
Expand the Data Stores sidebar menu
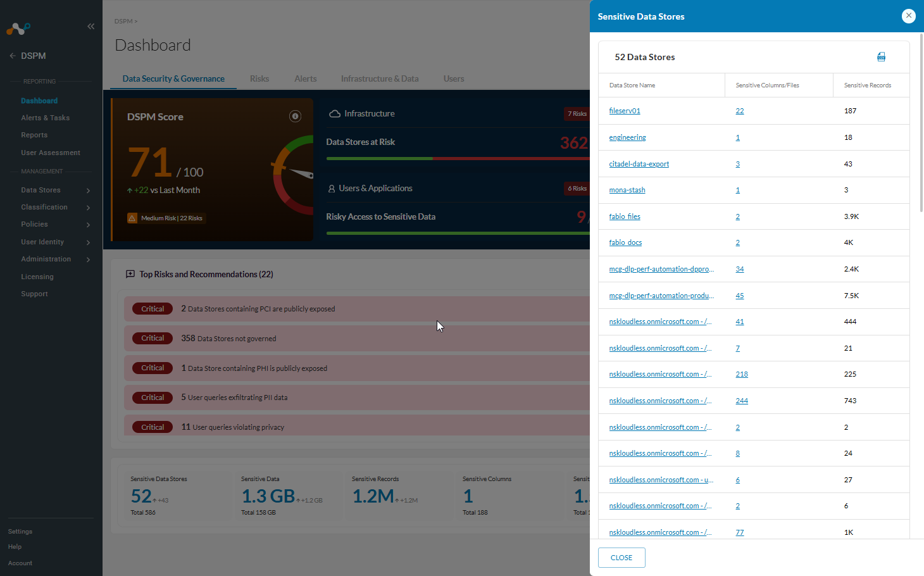(88, 191)
